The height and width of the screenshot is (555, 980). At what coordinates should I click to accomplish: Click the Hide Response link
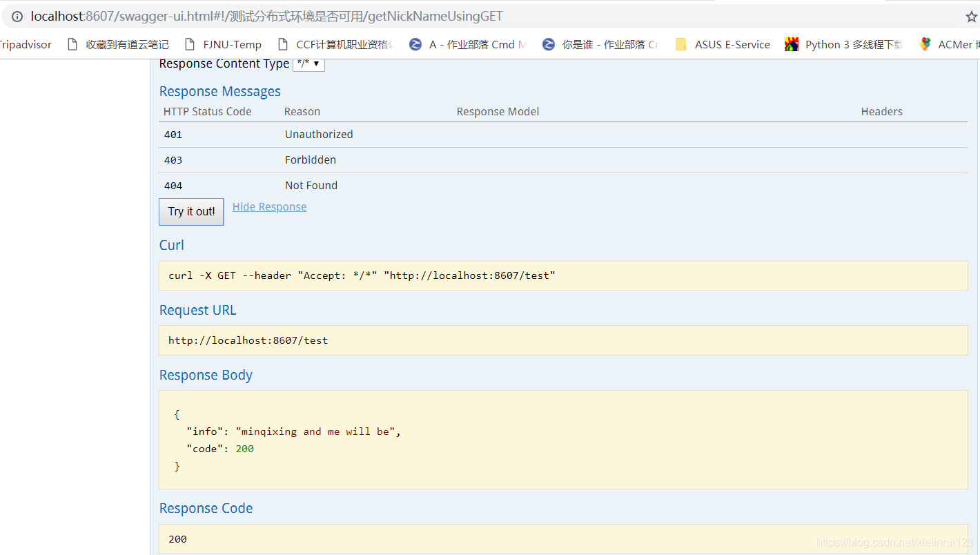point(269,207)
